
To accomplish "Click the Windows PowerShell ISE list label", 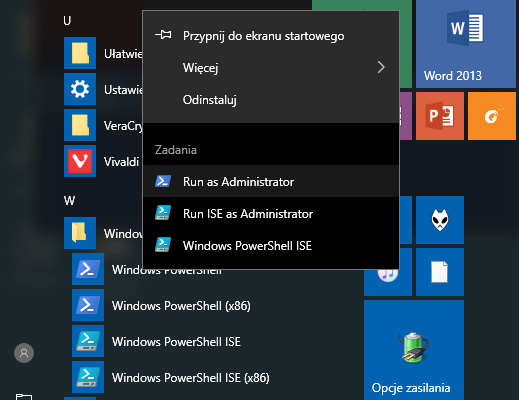I will 176,342.
